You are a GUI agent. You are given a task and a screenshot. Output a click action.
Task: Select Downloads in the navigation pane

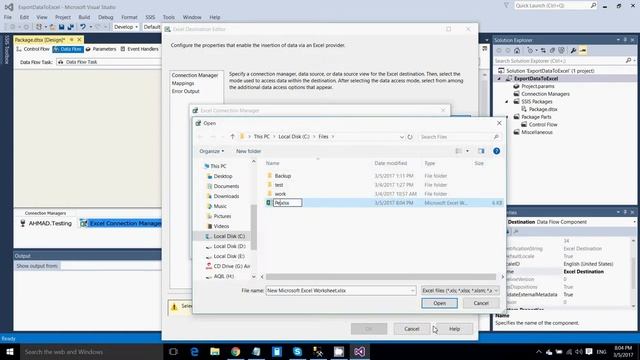coord(226,196)
